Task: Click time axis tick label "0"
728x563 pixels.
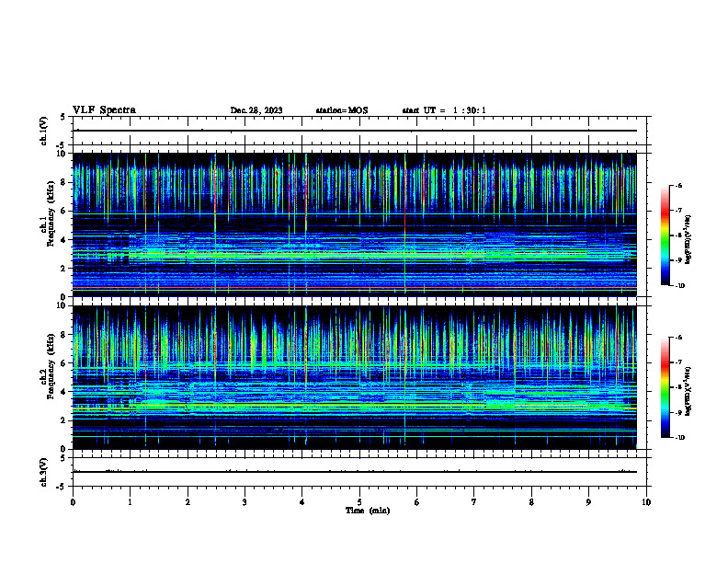Action: 73,502
